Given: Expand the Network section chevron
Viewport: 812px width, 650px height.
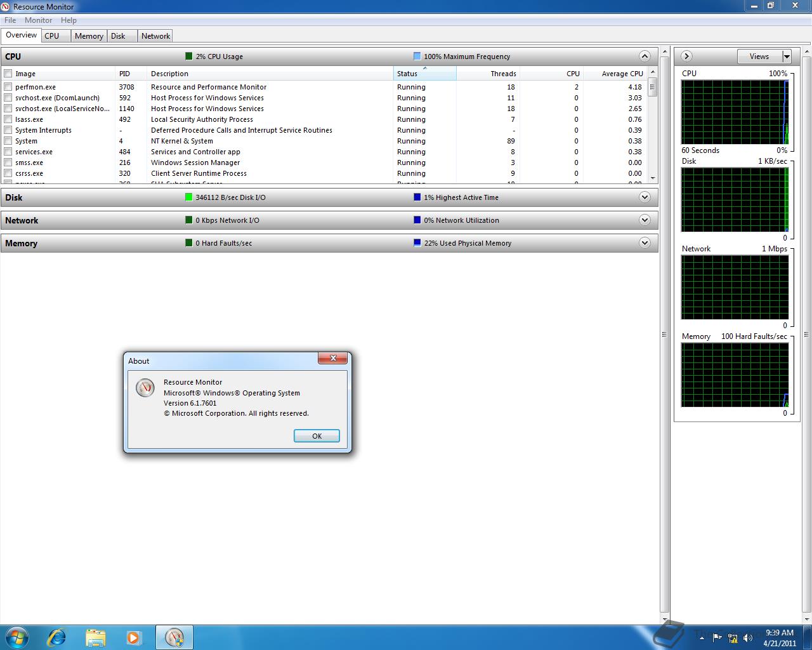Looking at the screenshot, I should point(645,220).
